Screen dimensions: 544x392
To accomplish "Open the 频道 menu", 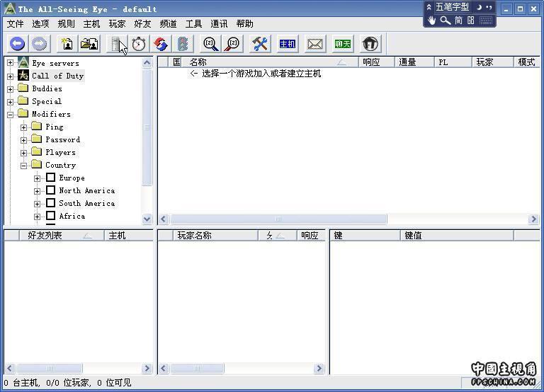I will 168,23.
